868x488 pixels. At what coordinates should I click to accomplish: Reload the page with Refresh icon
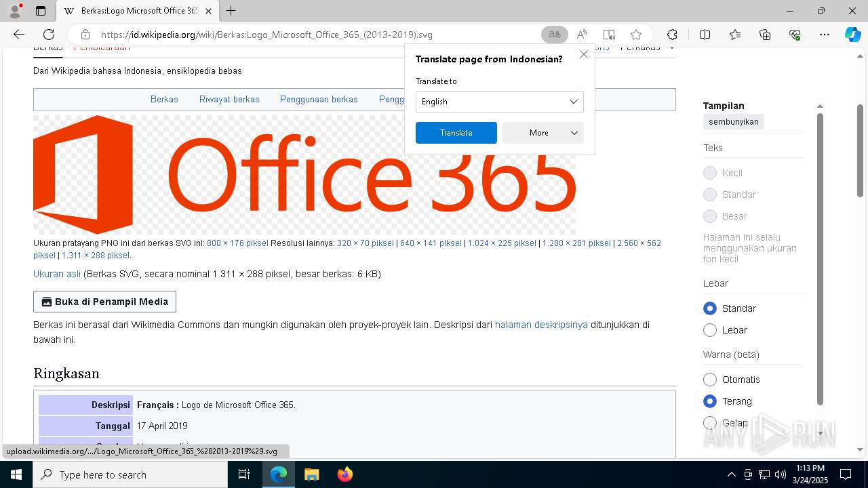49,35
